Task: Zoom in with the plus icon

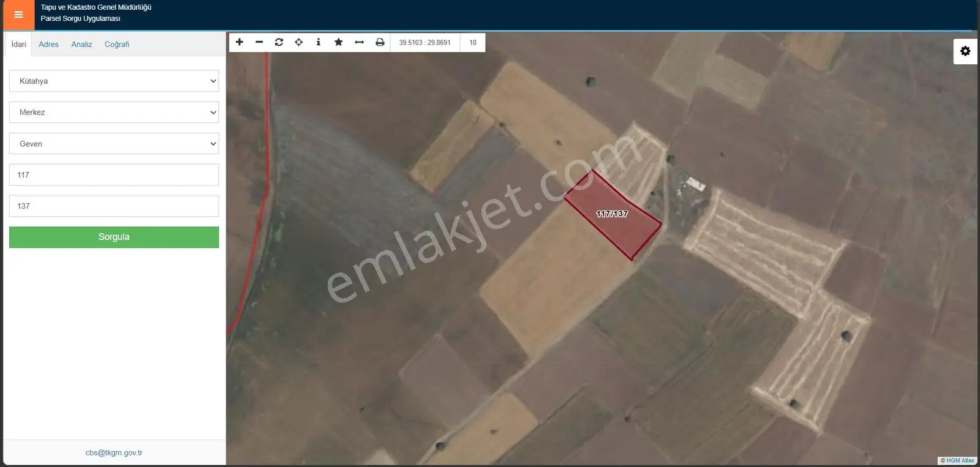Action: (239, 42)
